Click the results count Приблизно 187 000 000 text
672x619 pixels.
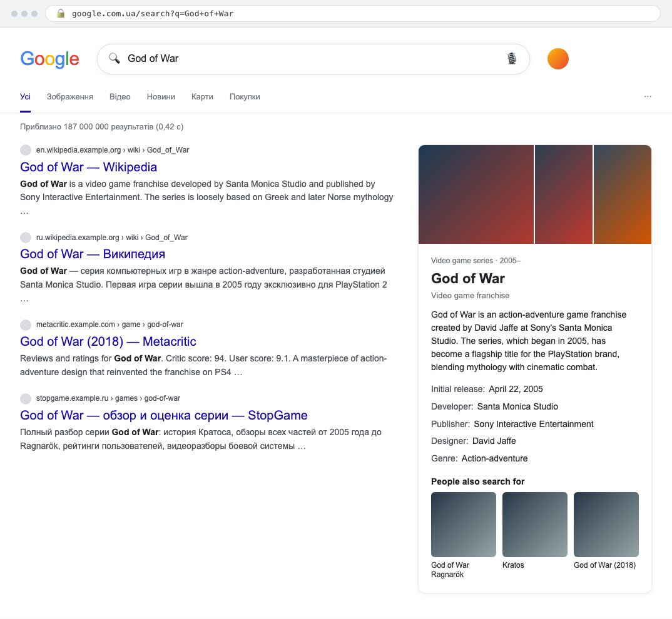point(101,127)
